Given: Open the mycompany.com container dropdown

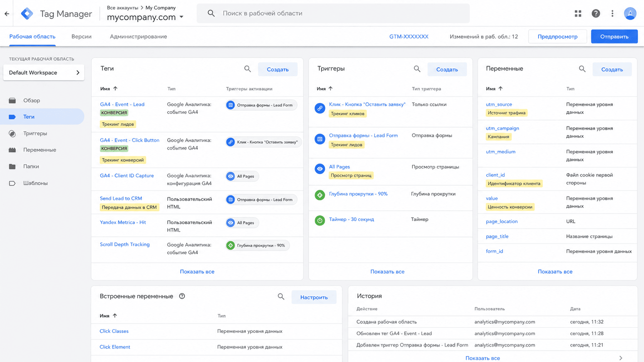Looking at the screenshot, I should pos(145,17).
